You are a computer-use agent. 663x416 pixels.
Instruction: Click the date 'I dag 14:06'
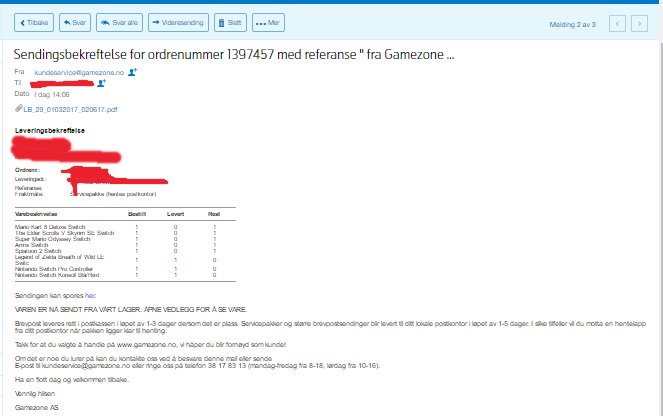(x=52, y=95)
